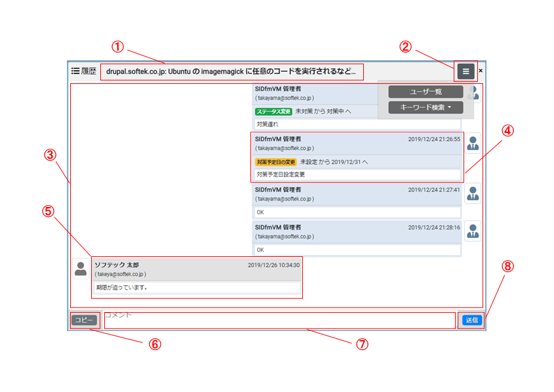Select the title starting drupal.softek.co.jp
554x392 pixels.
point(231,71)
